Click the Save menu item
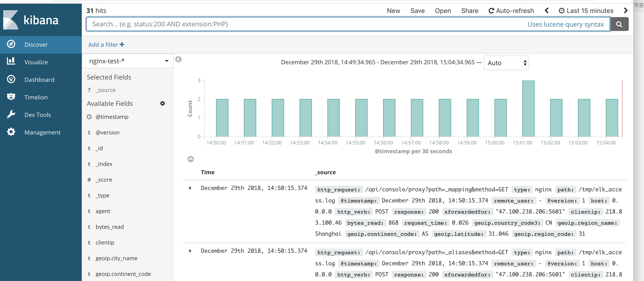This screenshot has width=644, height=281. (x=417, y=10)
